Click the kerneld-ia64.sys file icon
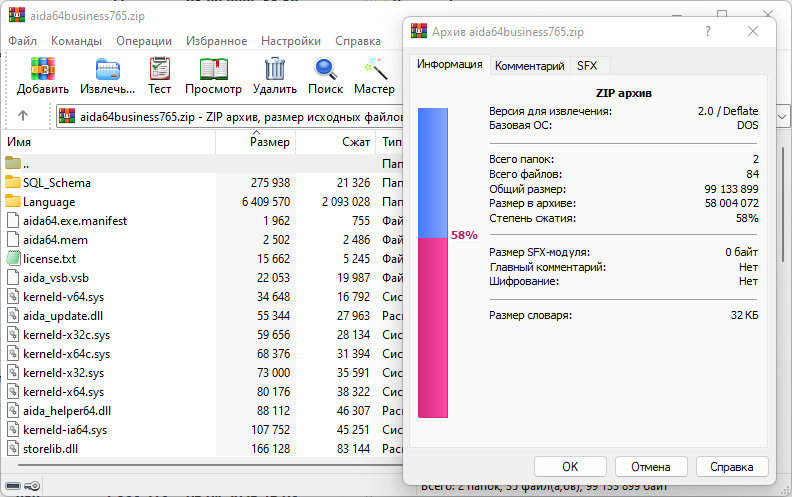Image resolution: width=792 pixels, height=497 pixels. click(13, 429)
